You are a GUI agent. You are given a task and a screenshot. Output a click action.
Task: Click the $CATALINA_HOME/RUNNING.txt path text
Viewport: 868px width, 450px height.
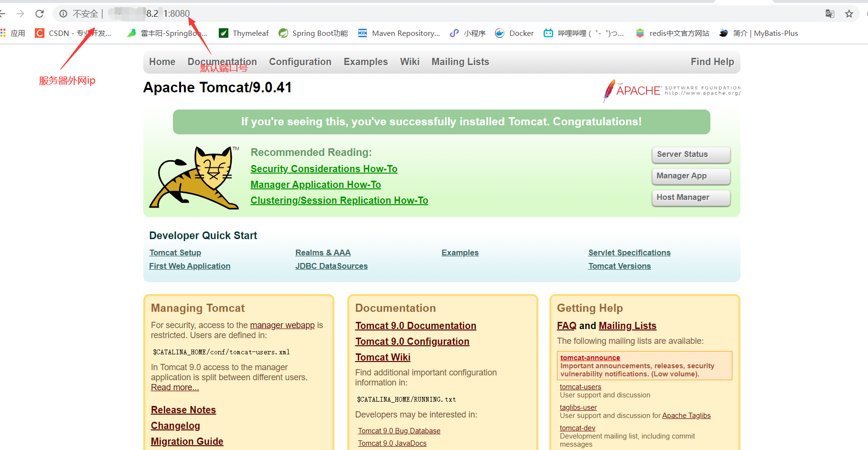(407, 399)
